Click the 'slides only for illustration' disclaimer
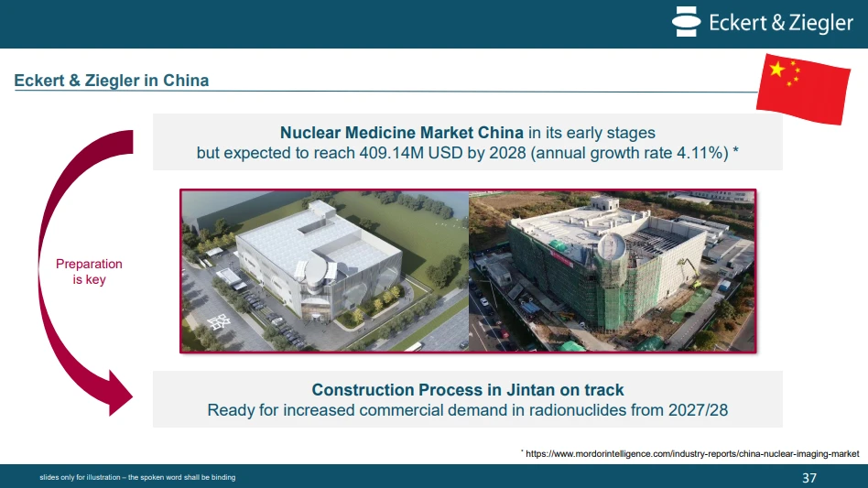 [137, 477]
